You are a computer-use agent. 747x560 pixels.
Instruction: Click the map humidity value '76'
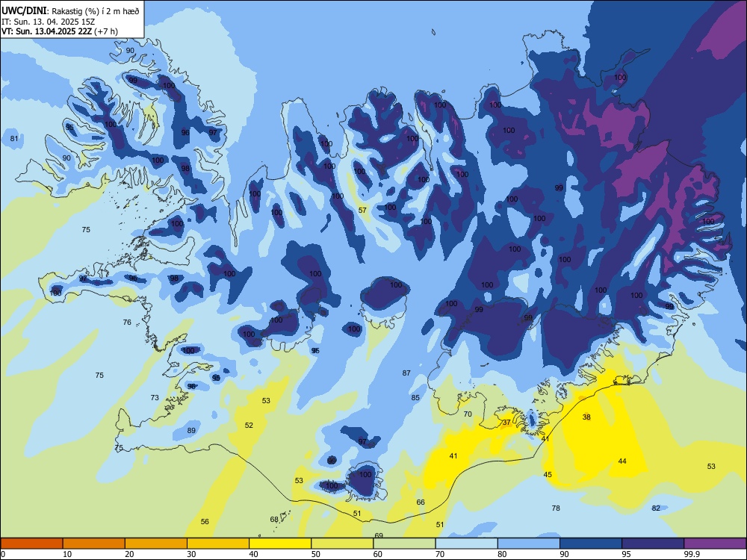coord(127,323)
